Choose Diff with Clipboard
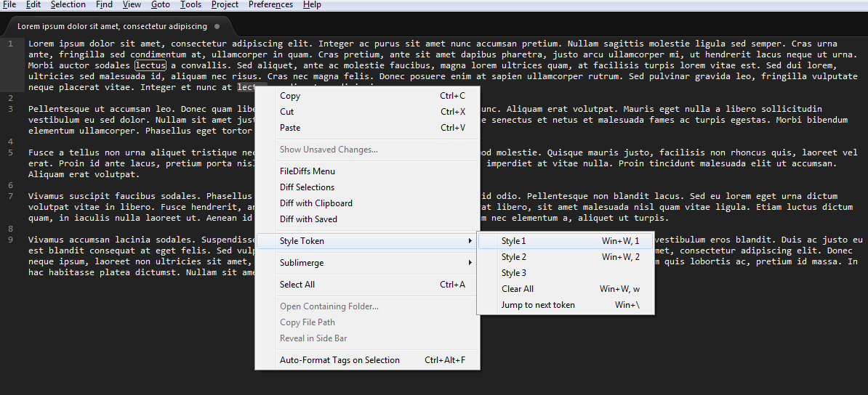868x395 pixels. coord(368,203)
